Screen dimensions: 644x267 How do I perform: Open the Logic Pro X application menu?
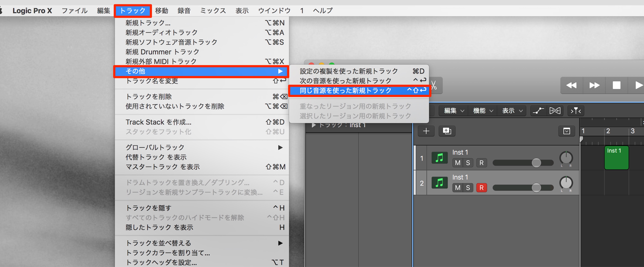tap(32, 11)
